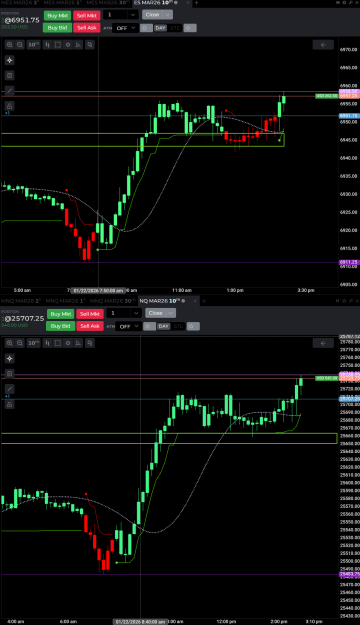Switch to the MES MAR26 1 tab

coord(63,3)
